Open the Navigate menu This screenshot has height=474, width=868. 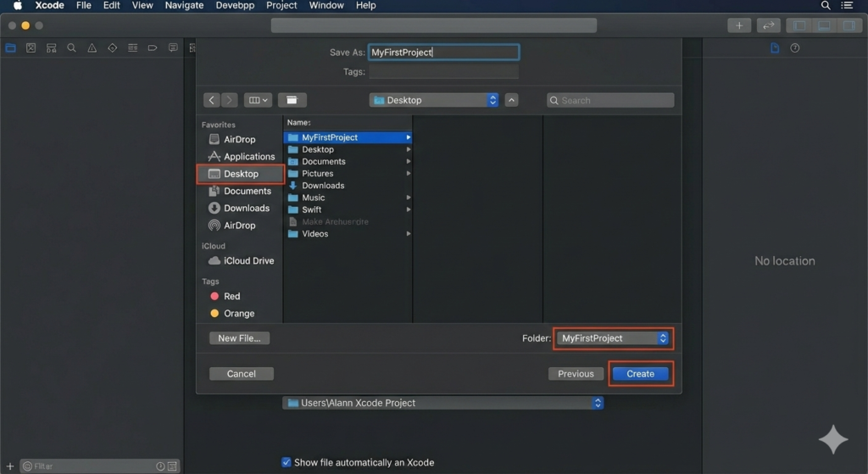pyautogui.click(x=184, y=5)
